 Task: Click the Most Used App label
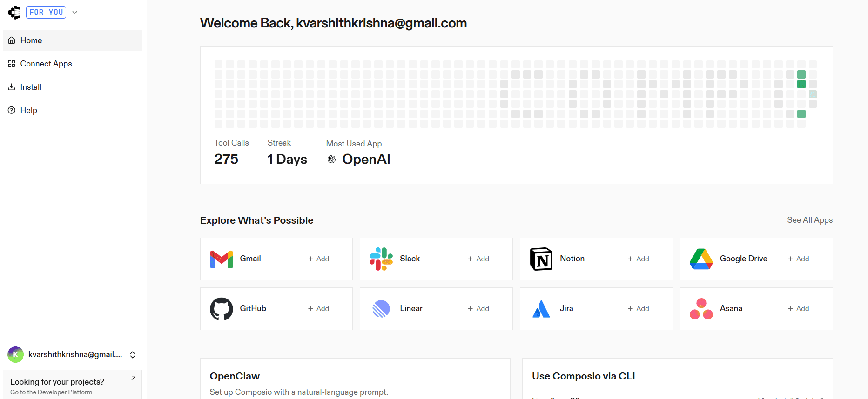pos(354,144)
